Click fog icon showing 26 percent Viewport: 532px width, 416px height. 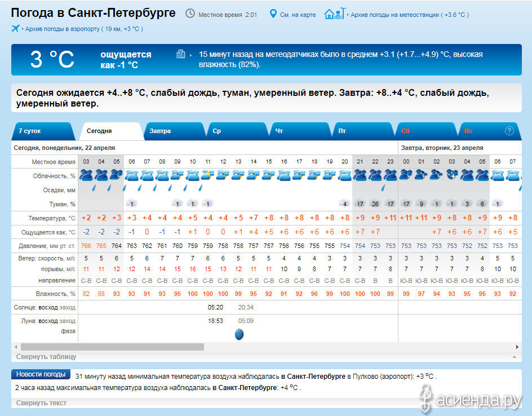(375, 203)
